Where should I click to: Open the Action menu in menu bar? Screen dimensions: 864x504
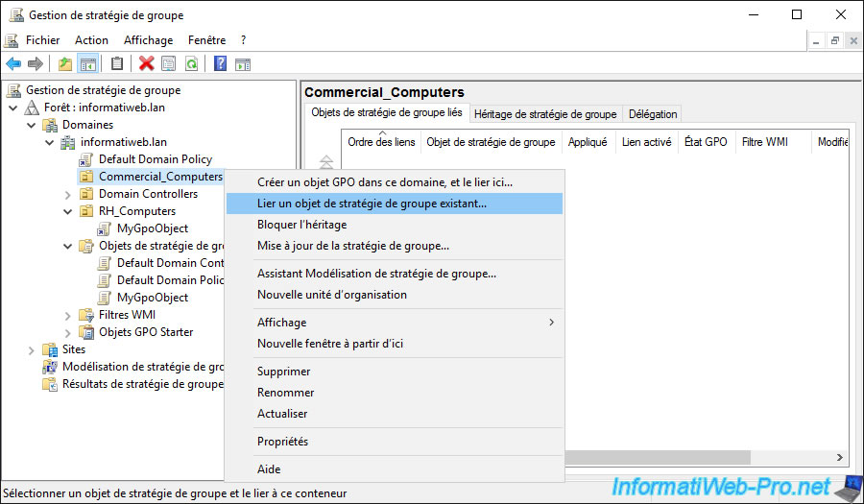[x=91, y=40]
